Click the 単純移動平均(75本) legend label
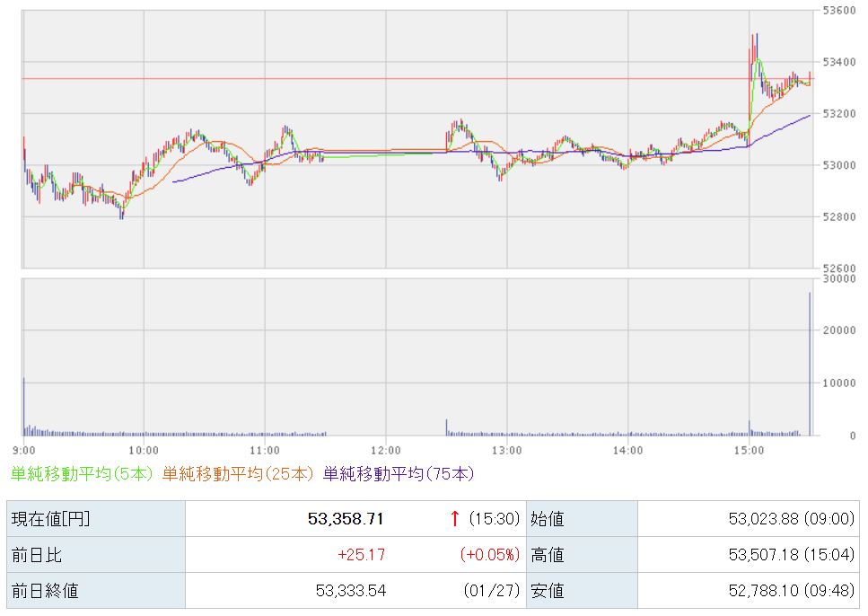 click(x=398, y=473)
